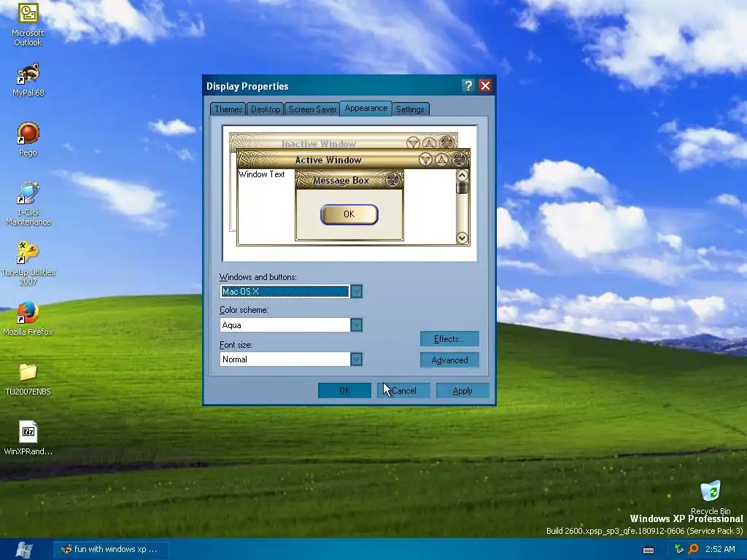The height and width of the screenshot is (560, 747).
Task: Open the Microsoft Outlook desktop icon
Action: tap(28, 25)
